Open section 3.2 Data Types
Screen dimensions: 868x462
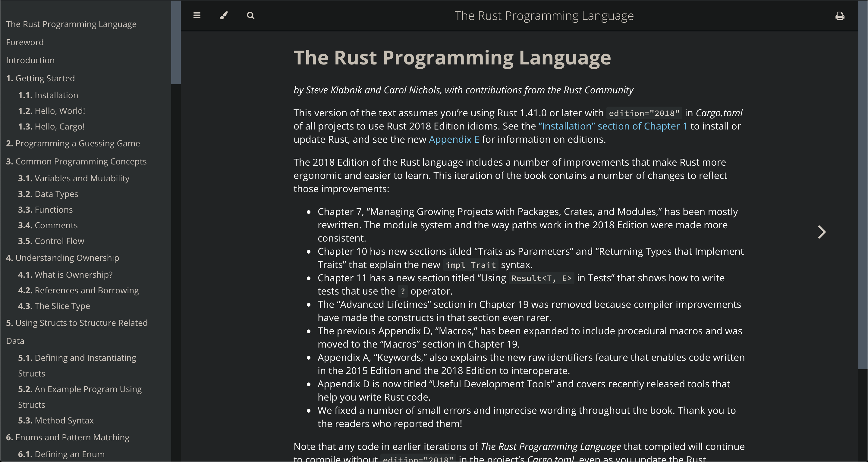click(x=48, y=194)
